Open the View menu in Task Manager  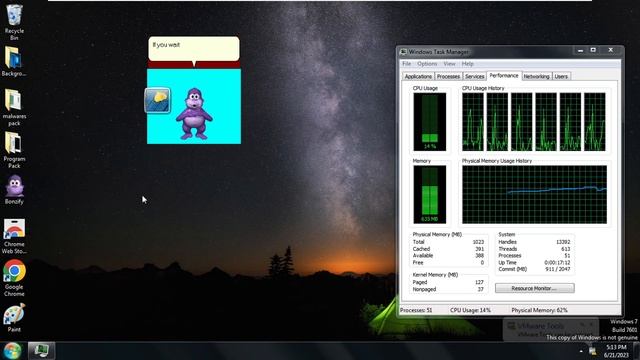pos(449,64)
